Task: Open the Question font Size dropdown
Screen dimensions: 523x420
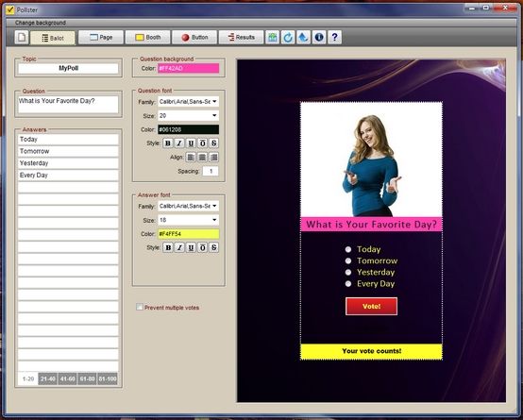Action: point(188,115)
